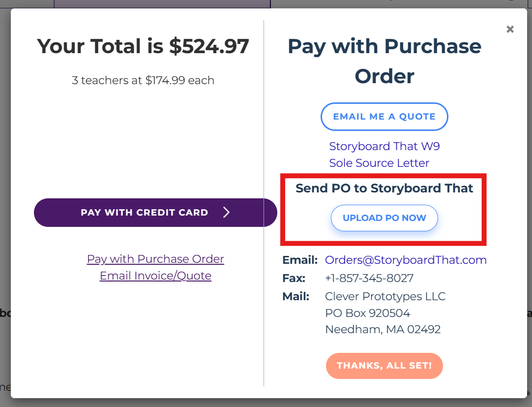This screenshot has height=407, width=532.
Task: Open the Email Invoice/Quote link
Action: coord(155,276)
